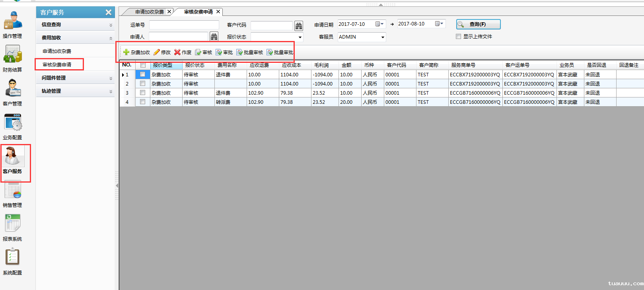Open the 客服员 ADMIN dropdown

(383, 37)
